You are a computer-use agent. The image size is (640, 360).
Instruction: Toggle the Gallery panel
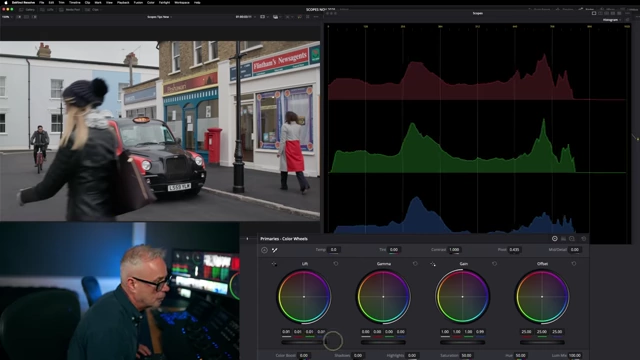27,9
